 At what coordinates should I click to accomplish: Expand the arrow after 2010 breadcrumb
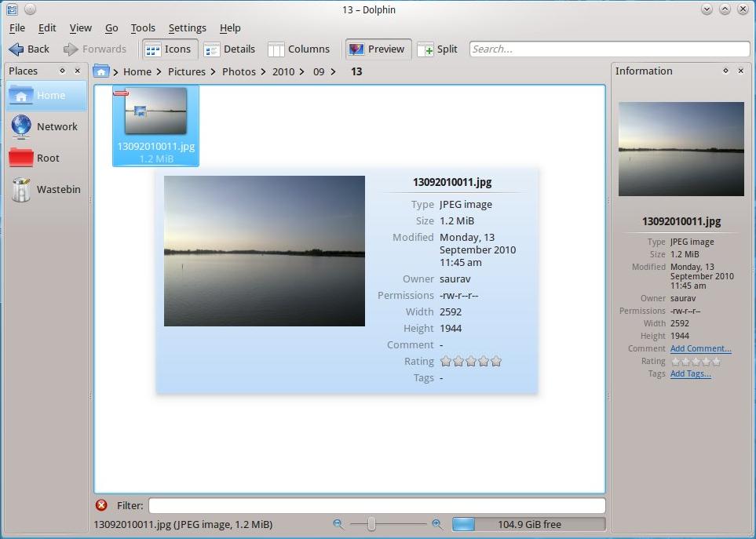(303, 71)
